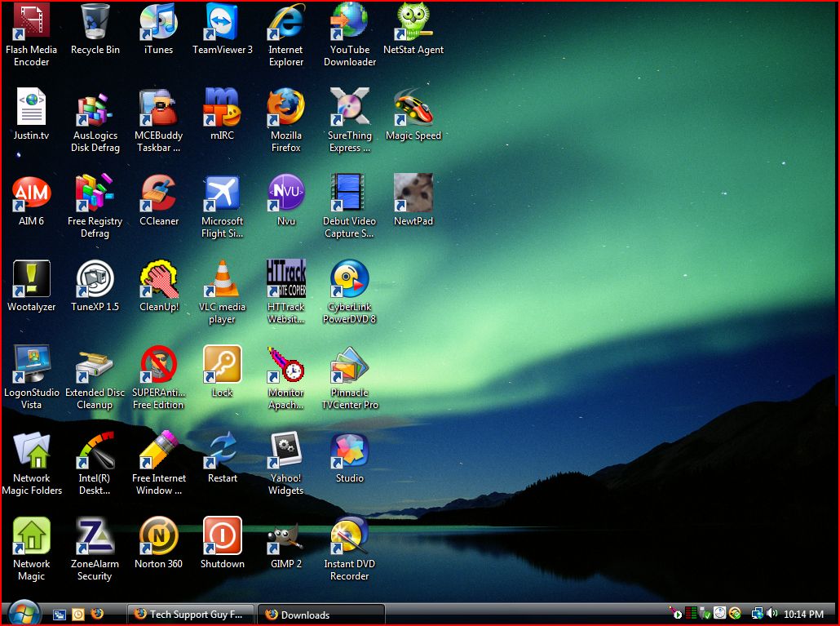The image size is (840, 626).
Task: Switch to Tech Support Guy taskbar window
Action: click(x=190, y=615)
